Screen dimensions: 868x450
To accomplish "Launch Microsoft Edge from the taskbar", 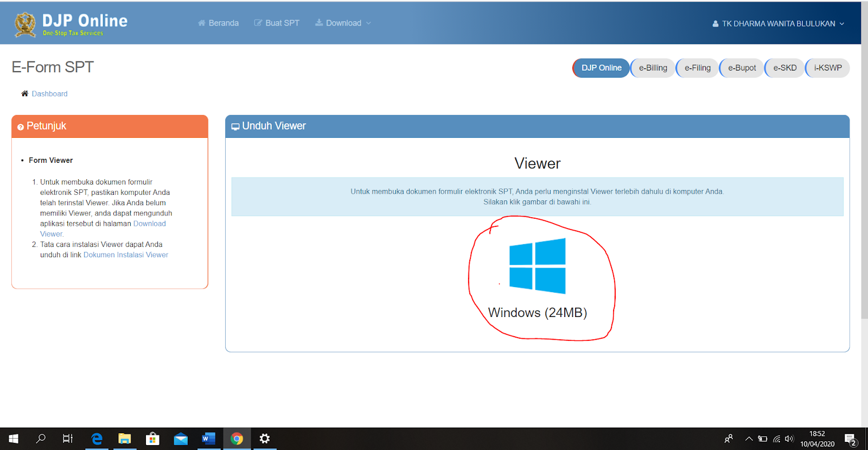I will click(97, 439).
